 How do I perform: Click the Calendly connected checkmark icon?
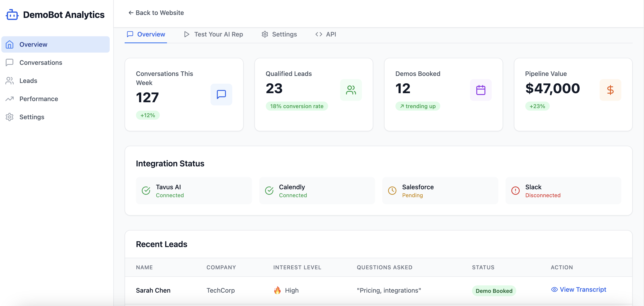coord(269,191)
